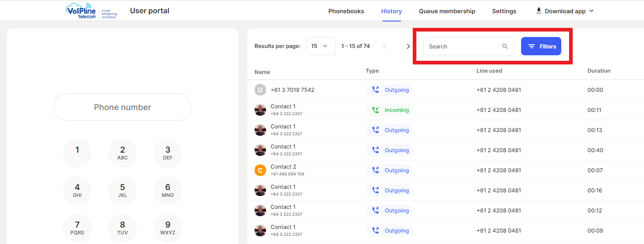Click the +61 480 094 159 number
The width and height of the screenshot is (644, 244).
click(287, 174)
